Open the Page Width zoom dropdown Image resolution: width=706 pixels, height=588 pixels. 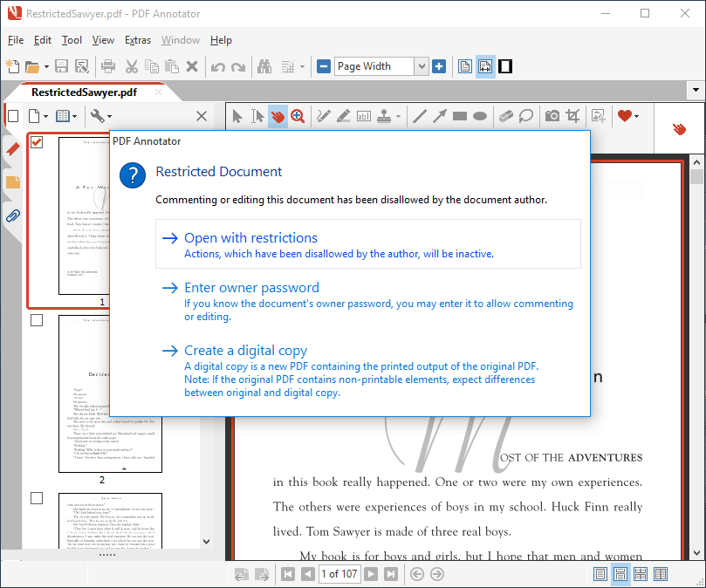click(x=421, y=66)
